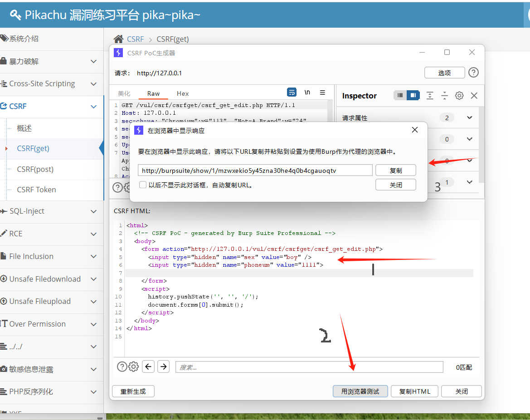This screenshot has width=530, height=420.
Task: Click the lock icon beside 暴力破解
Action: coord(3,61)
